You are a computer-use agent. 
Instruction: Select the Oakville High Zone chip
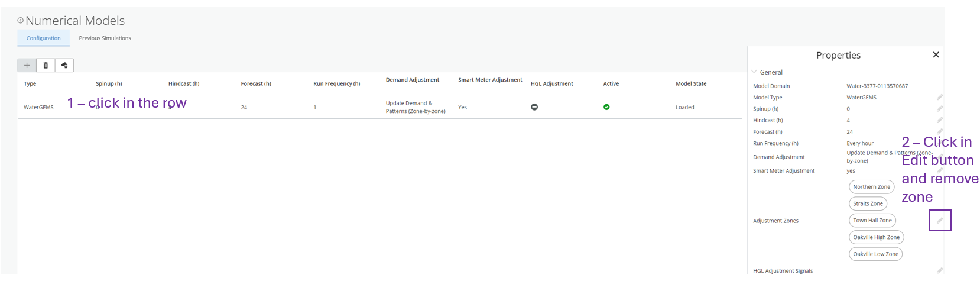876,237
